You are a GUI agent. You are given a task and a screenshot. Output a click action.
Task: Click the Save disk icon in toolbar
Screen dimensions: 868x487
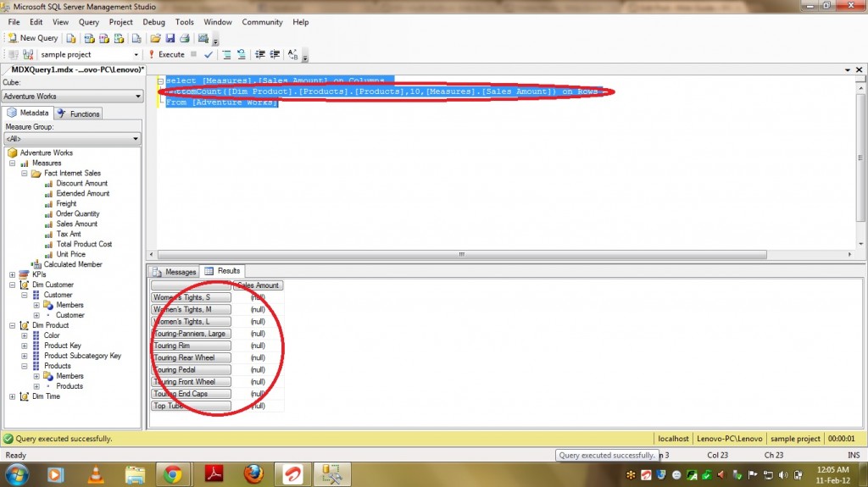click(170, 38)
